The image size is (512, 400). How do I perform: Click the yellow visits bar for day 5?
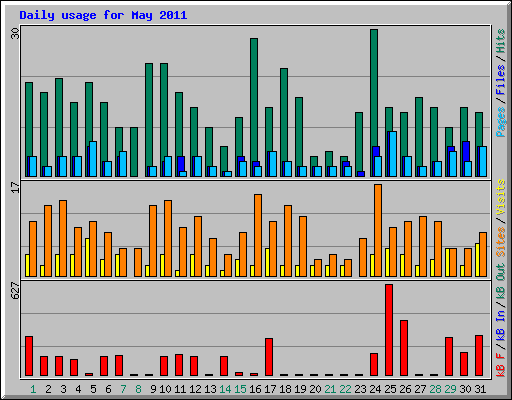click(x=87, y=257)
